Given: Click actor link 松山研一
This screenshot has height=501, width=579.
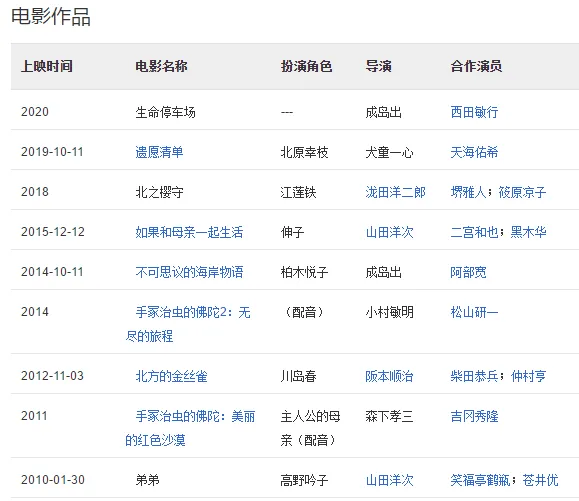Looking at the screenshot, I should pos(474,312).
